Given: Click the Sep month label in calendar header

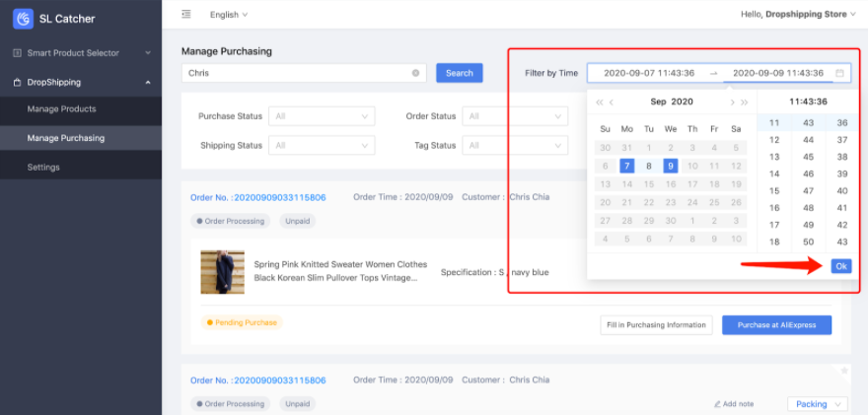Looking at the screenshot, I should pyautogui.click(x=658, y=102).
